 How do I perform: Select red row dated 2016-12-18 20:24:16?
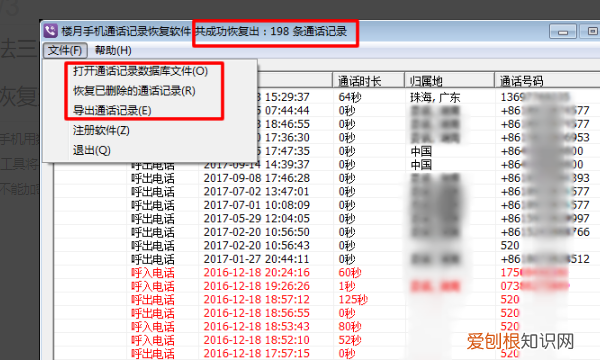327,273
